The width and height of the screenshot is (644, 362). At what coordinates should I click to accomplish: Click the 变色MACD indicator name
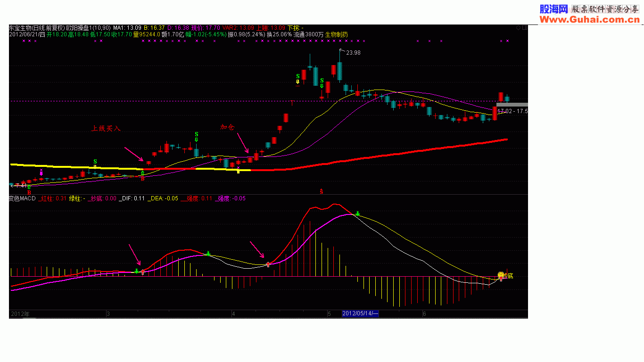tap(22, 198)
